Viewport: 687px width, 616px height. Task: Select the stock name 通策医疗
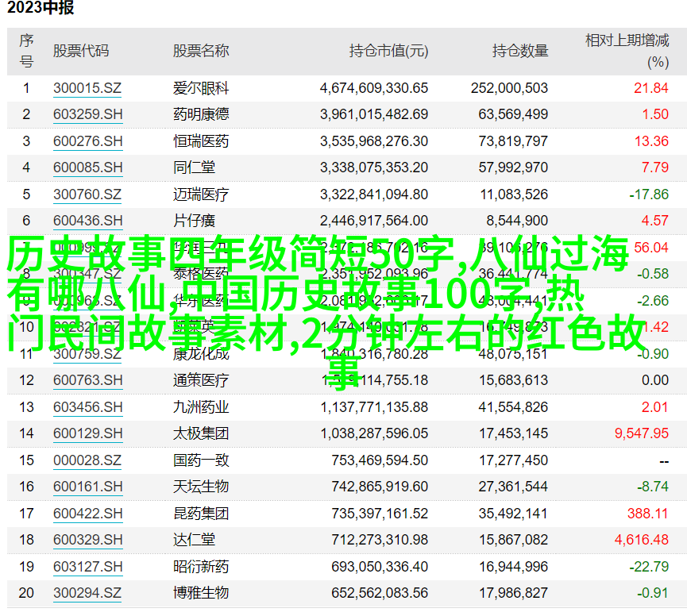click(x=201, y=380)
